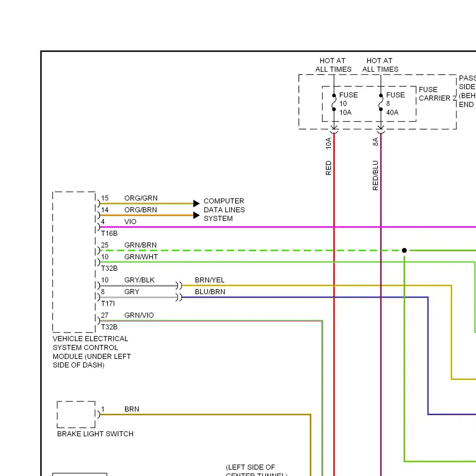The width and height of the screenshot is (476, 476).
Task: Click the ORG/BRN wire label
Action: [141, 210]
